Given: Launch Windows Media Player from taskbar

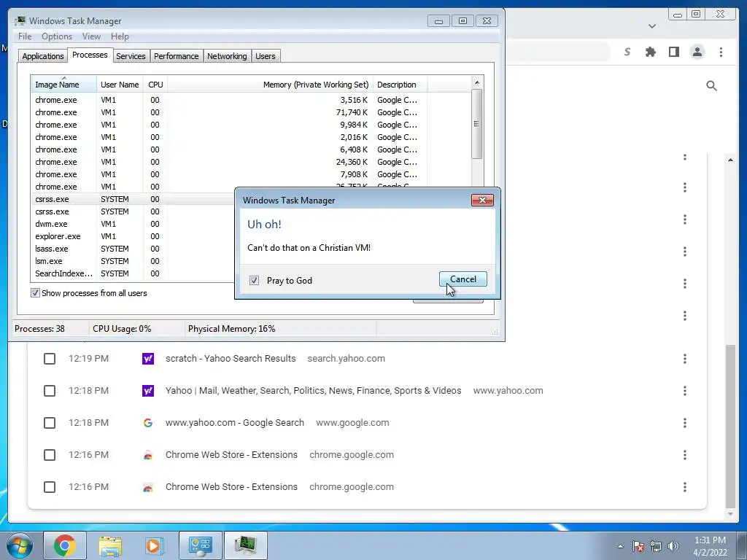Looking at the screenshot, I should (x=155, y=545).
